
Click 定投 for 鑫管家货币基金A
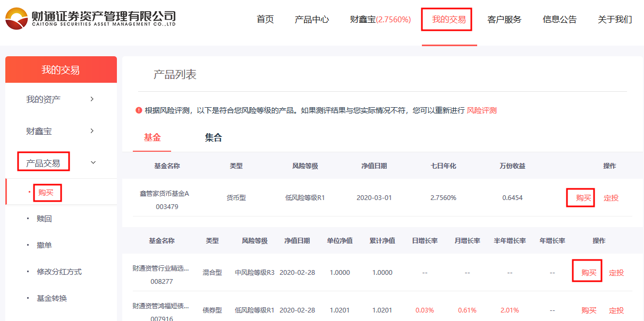(x=611, y=198)
